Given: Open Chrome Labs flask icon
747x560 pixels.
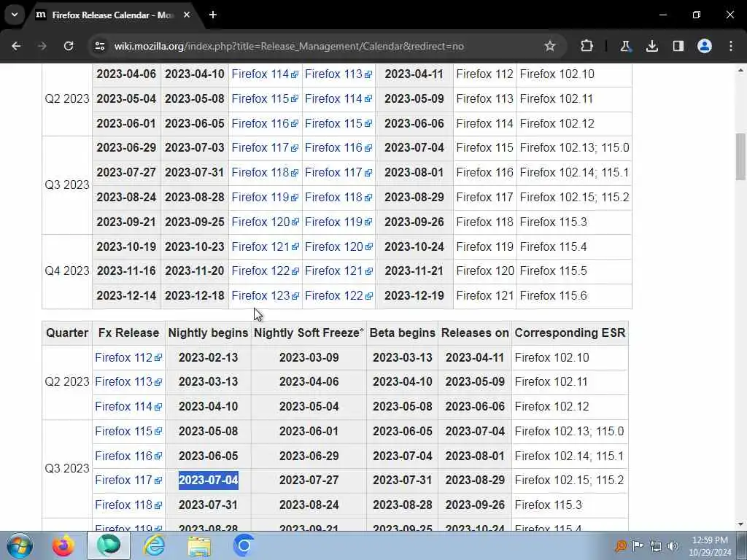Looking at the screenshot, I should pos(625,46).
